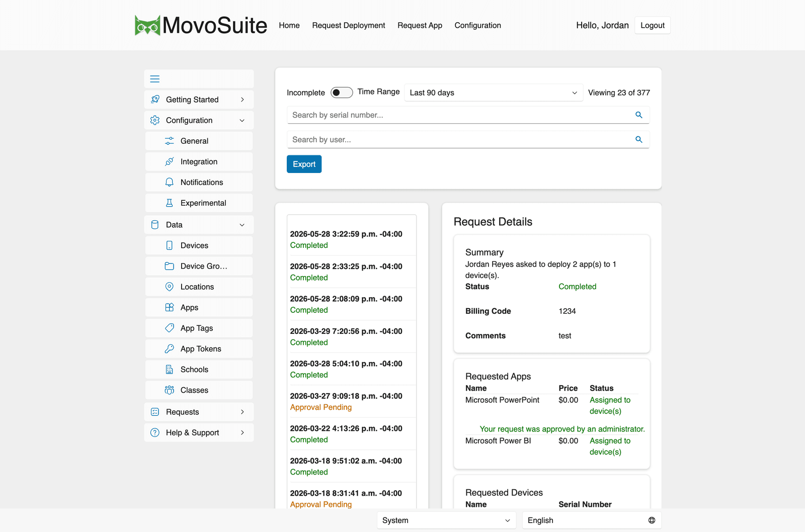Click the Hello, Jordan greeting
Screen dimensions: 805x532
pyautogui.click(x=602, y=25)
